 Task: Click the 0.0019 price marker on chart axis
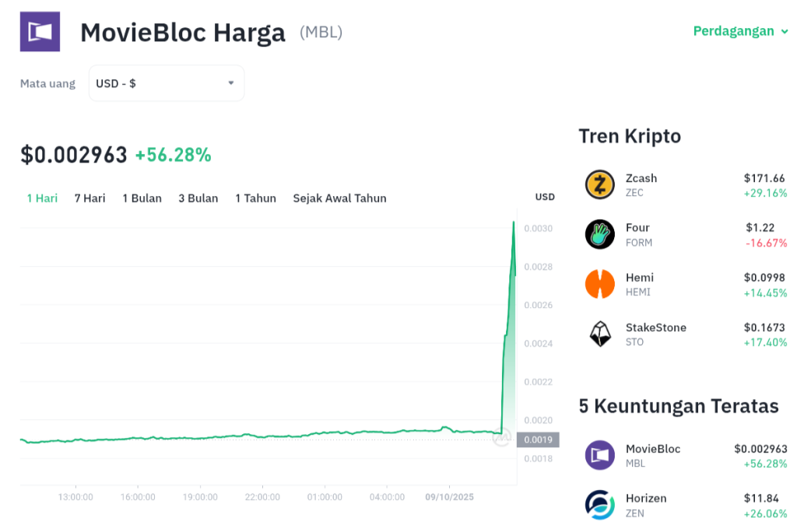pos(538,439)
